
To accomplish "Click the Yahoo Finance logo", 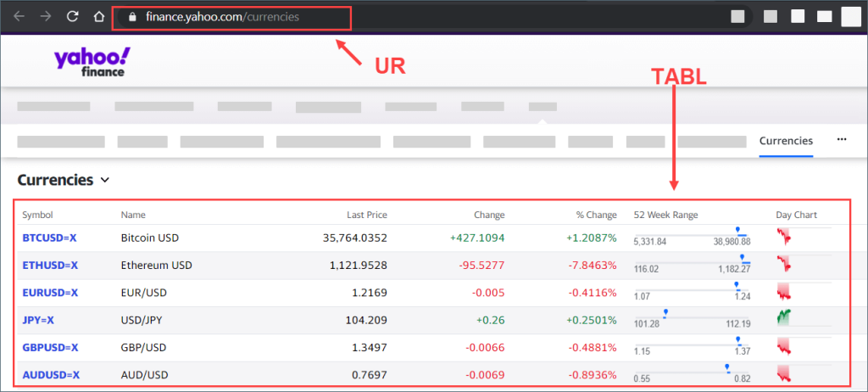I will click(92, 63).
